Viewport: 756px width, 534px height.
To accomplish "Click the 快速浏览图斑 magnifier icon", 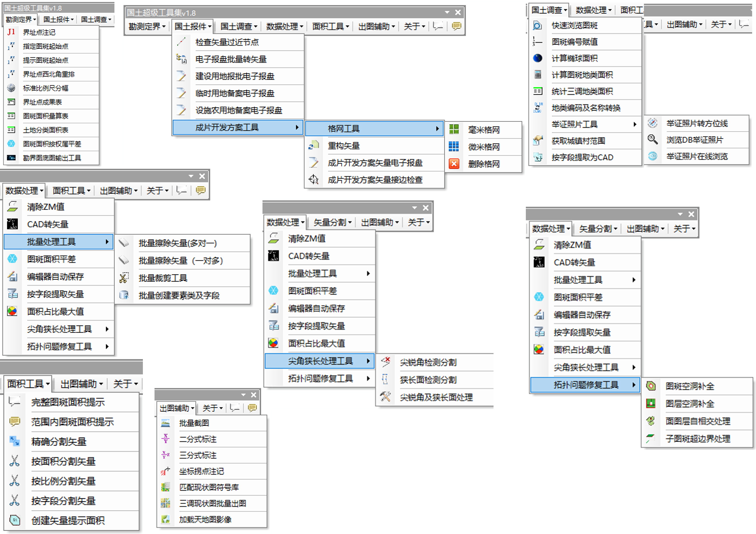I will 537,25.
